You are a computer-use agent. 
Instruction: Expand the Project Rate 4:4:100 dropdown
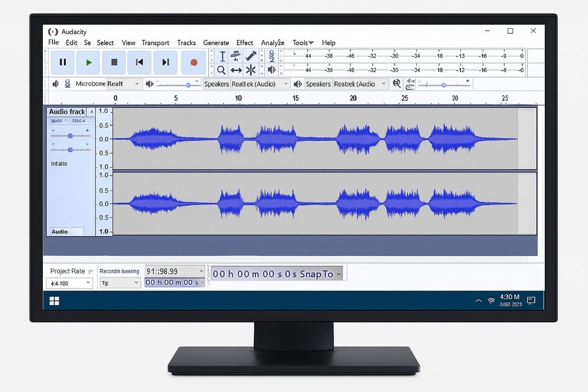[x=69, y=283]
